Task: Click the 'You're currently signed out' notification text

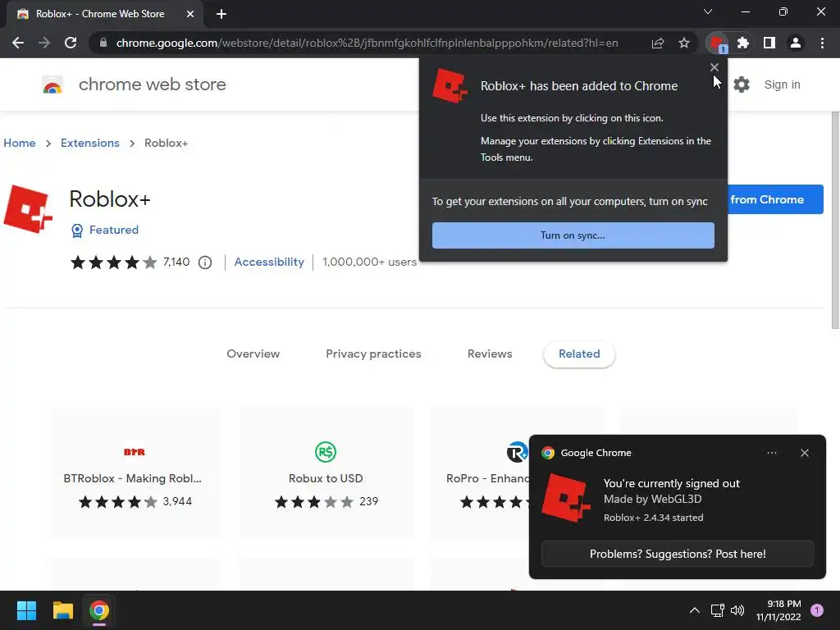Action: click(671, 483)
